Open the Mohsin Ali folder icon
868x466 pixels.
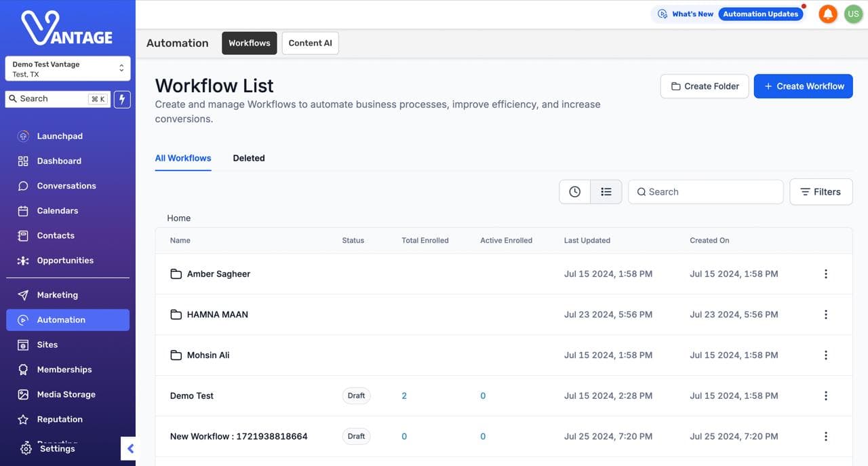coord(176,355)
